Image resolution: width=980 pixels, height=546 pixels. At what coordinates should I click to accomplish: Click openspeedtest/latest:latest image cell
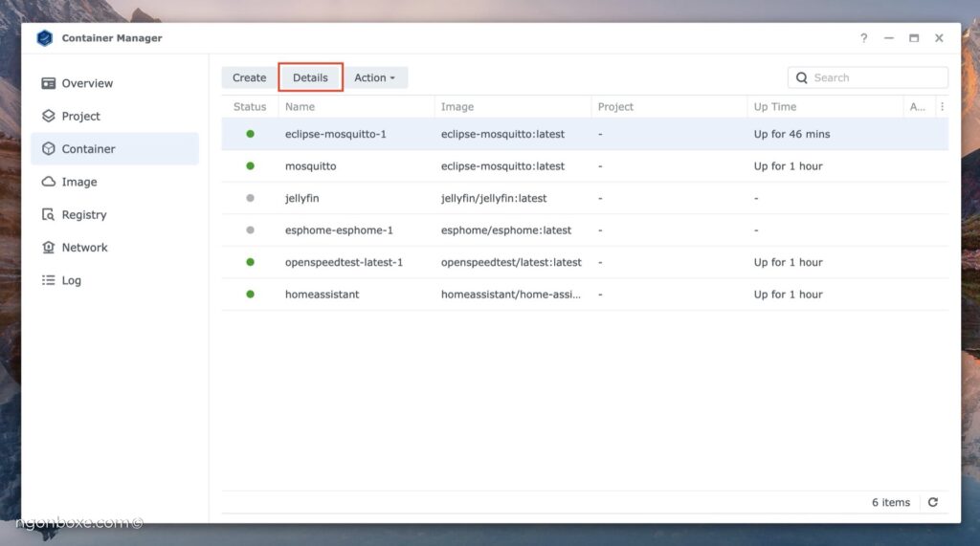click(511, 262)
